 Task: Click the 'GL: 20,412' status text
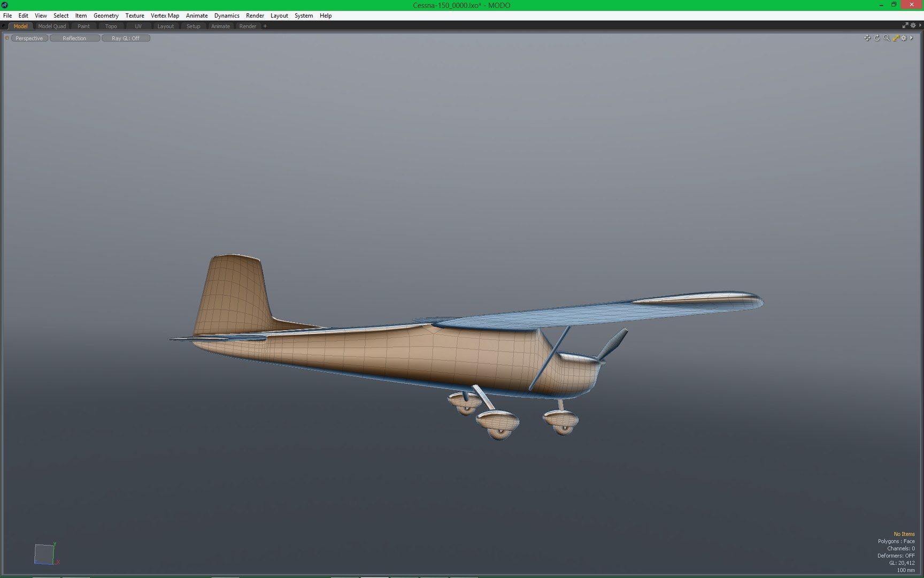tap(902, 563)
